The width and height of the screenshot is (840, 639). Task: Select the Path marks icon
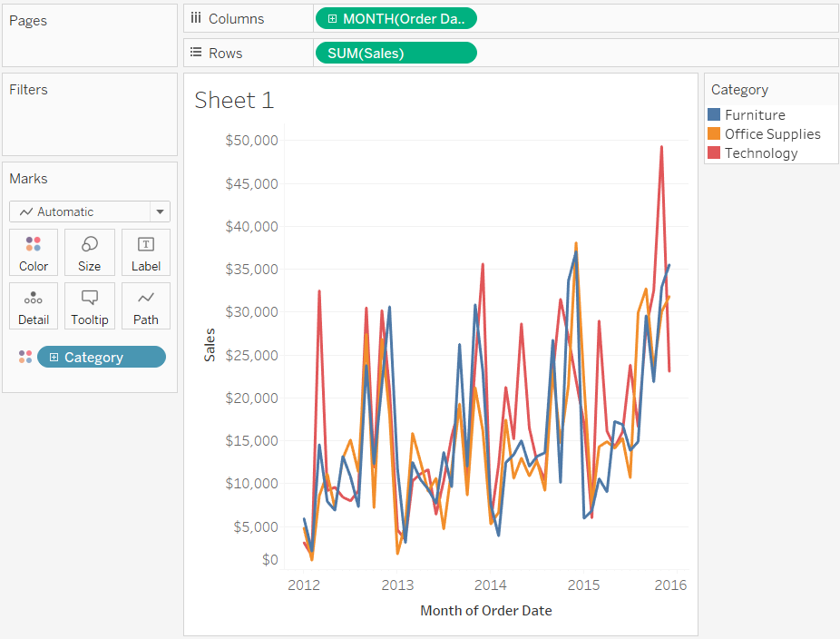(x=145, y=305)
